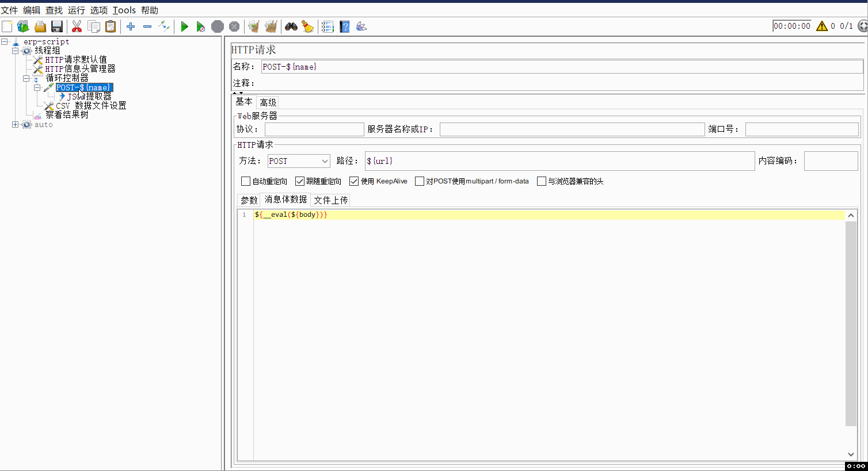Click the yellow warning triangle icon

pyautogui.click(x=822, y=26)
